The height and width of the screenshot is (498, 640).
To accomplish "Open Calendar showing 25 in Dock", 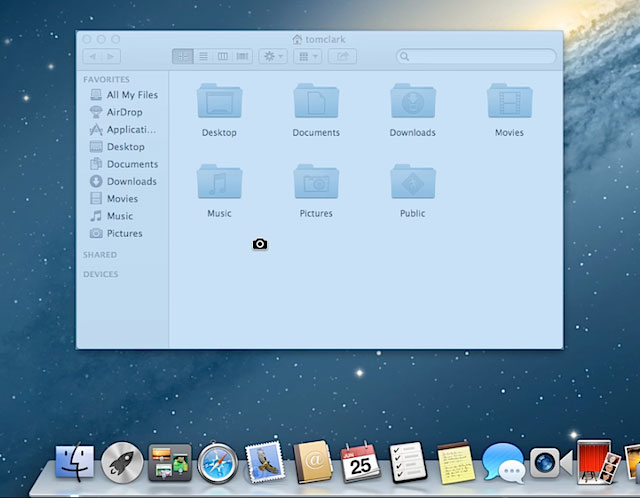I will (361, 462).
